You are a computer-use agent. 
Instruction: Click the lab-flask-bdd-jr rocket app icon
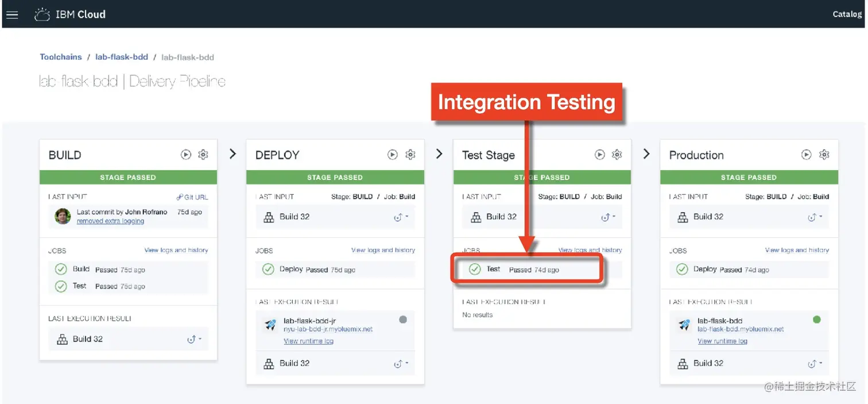pos(270,325)
